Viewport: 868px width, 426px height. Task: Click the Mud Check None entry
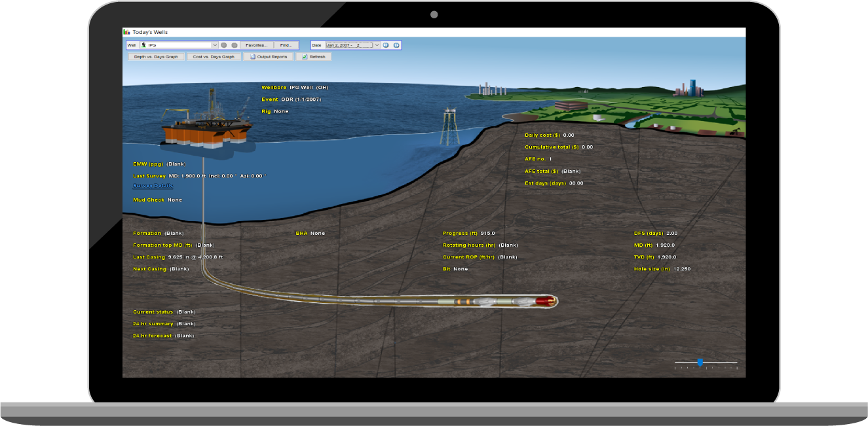pos(157,200)
